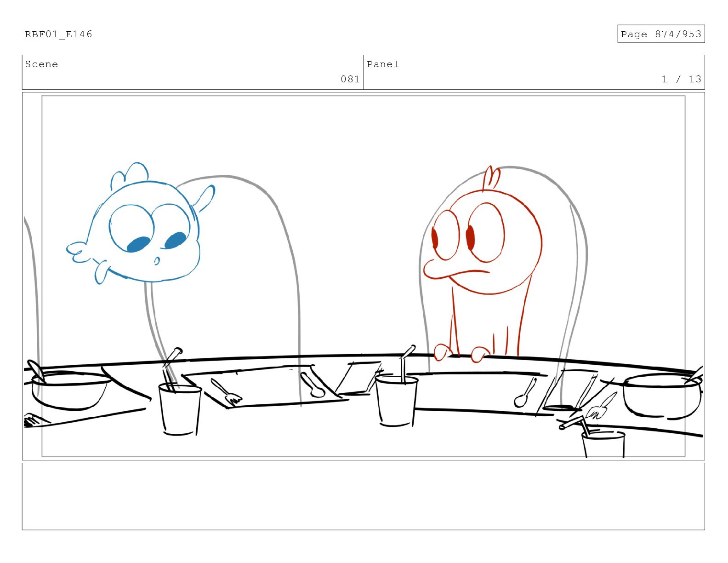Viewport: 728px width, 563px height.
Task: Click the storyboard panel drawing
Action: (x=363, y=276)
